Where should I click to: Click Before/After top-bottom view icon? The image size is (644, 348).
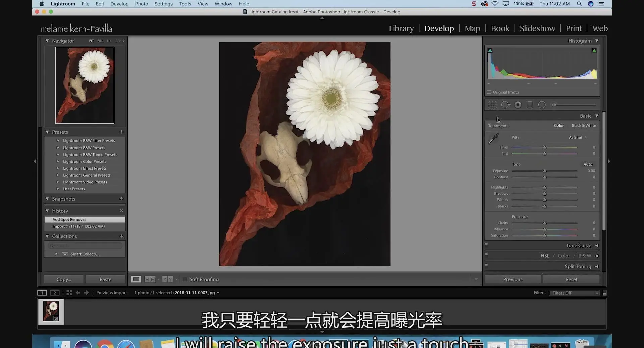tap(167, 279)
